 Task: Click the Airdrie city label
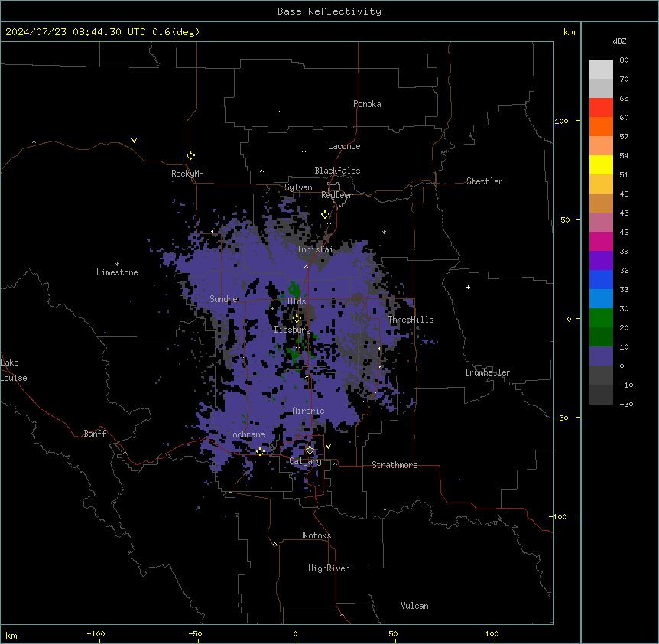(x=309, y=411)
